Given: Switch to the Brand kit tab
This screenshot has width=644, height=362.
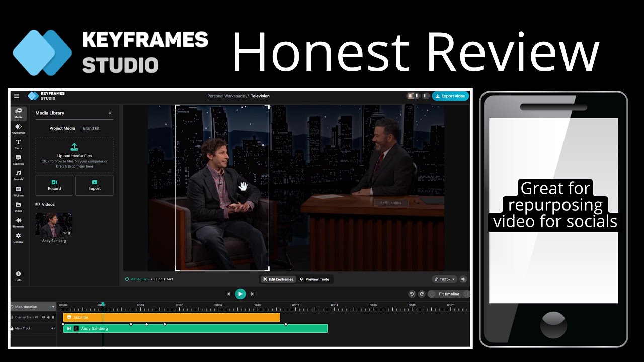Looking at the screenshot, I should (x=91, y=128).
